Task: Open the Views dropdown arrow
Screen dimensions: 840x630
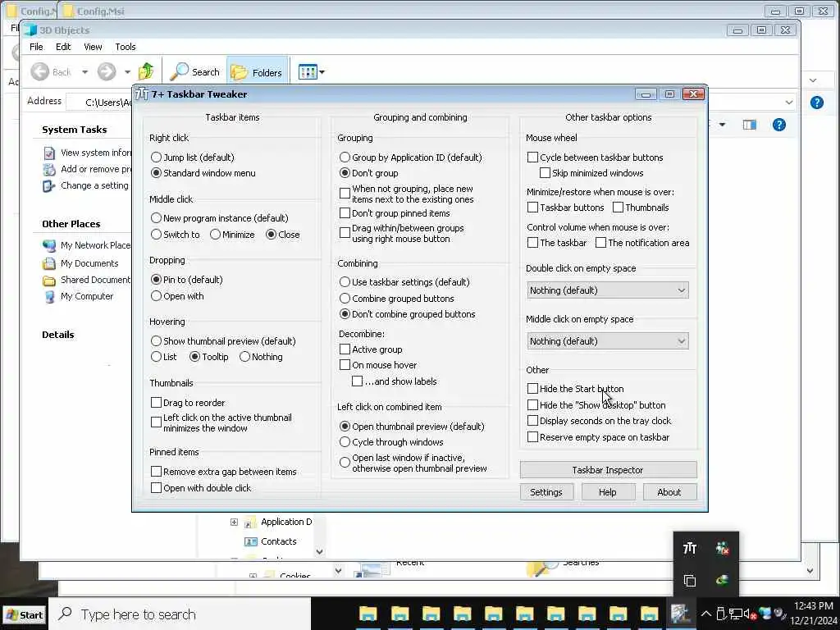Action: pos(322,72)
